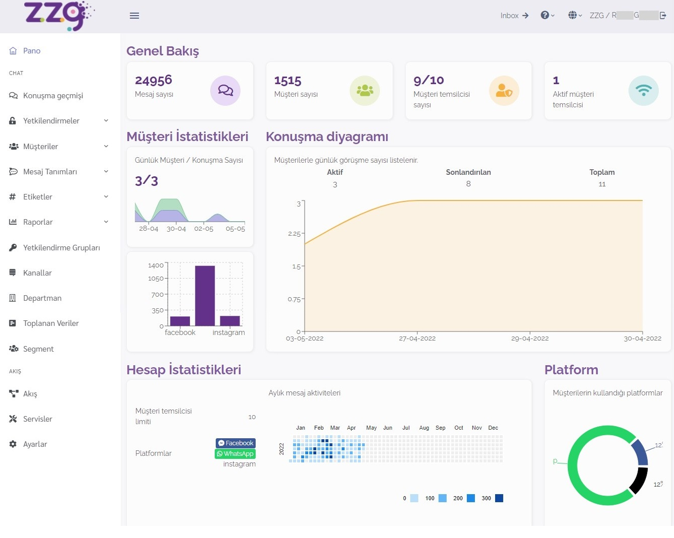Image resolution: width=674 pixels, height=538 pixels.
Task: Open Konuşma geçmişi chat icon
Action: coord(13,95)
